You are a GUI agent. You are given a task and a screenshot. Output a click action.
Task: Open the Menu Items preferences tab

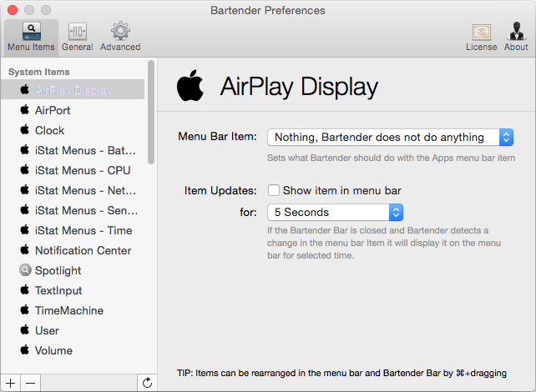point(31,38)
